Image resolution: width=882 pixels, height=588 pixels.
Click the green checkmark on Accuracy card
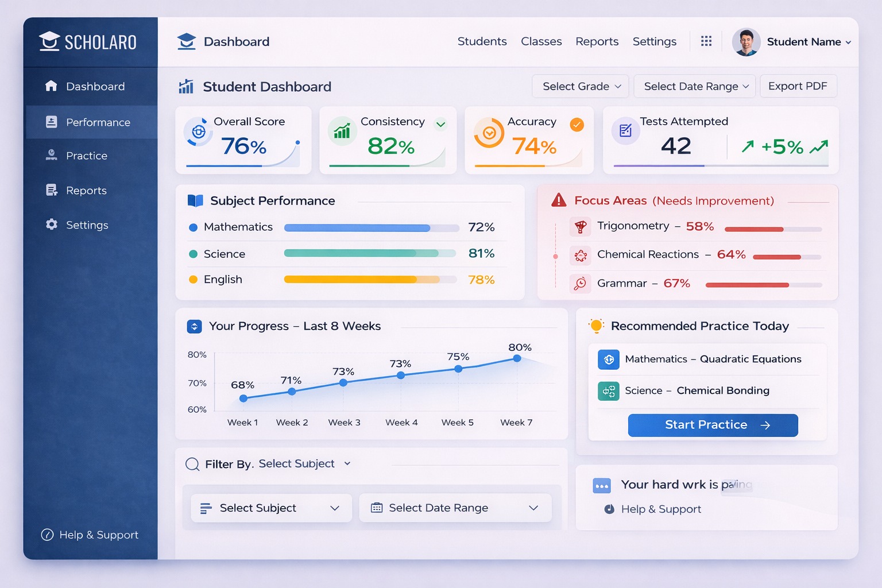coord(577,124)
